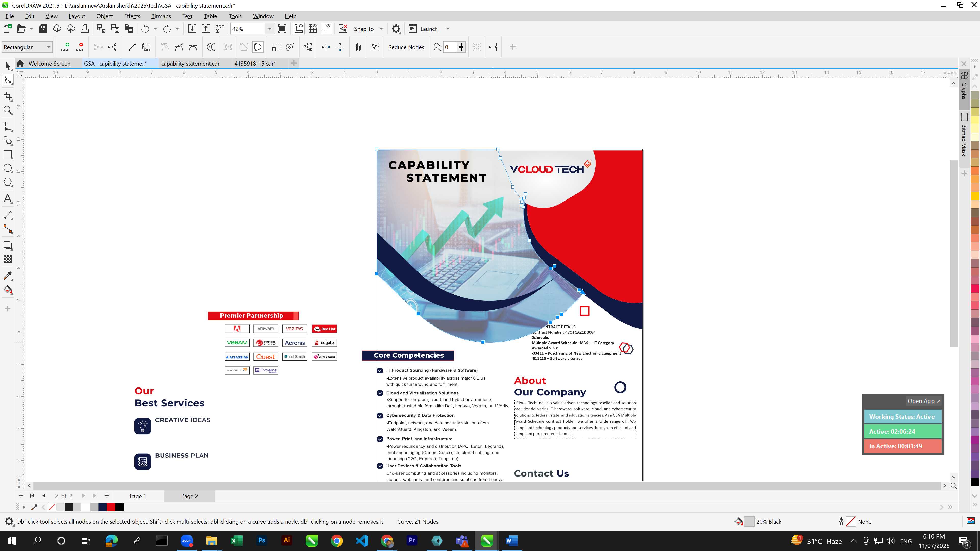Screen dimensions: 980x551
Task: Click Open App link in tracker widget
Action: point(923,401)
